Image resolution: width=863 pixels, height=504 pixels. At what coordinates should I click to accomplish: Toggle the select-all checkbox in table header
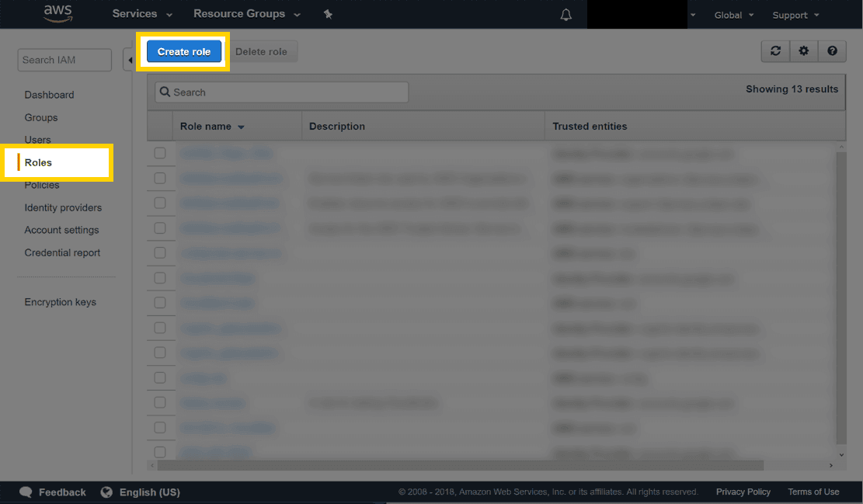tap(160, 127)
